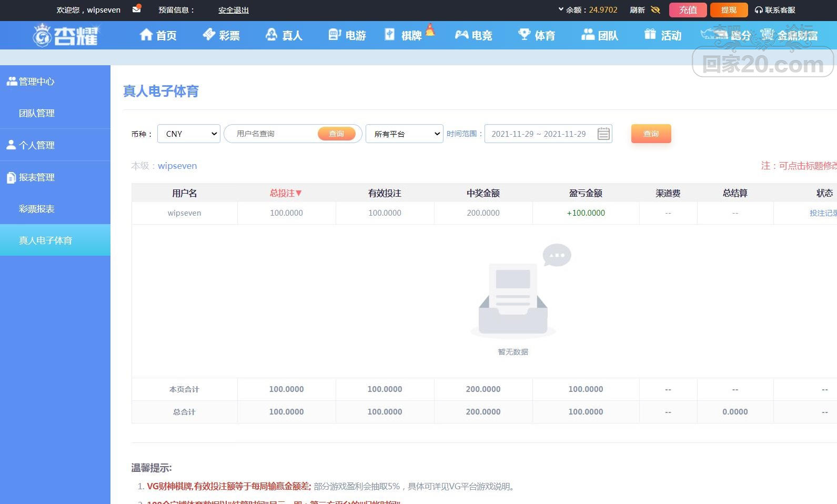
Task: Click the 温馨提示 heading
Action: (152, 468)
